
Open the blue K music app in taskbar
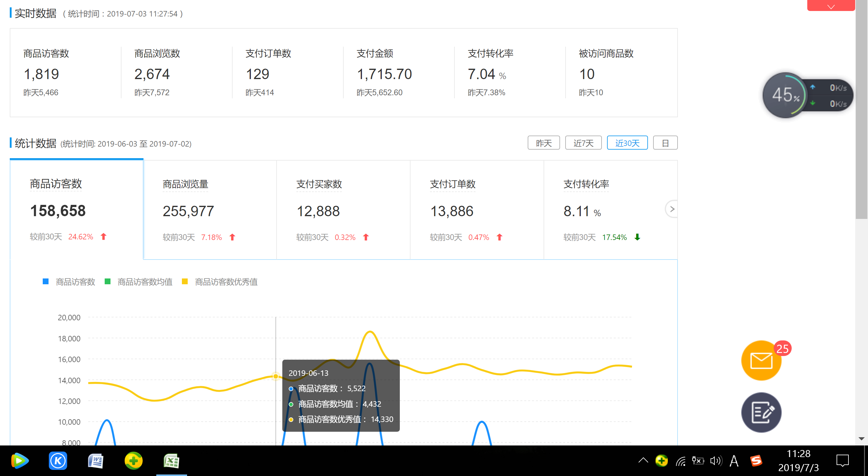click(x=58, y=460)
